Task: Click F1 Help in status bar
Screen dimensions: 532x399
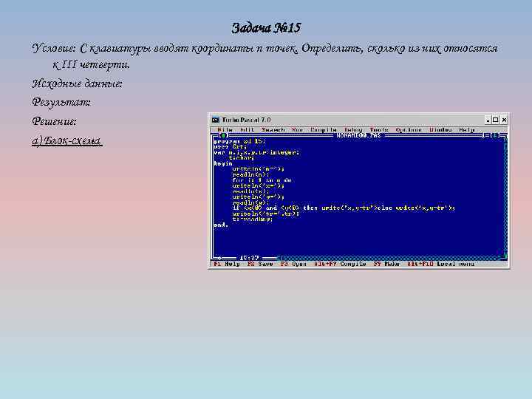Action: click(x=227, y=264)
